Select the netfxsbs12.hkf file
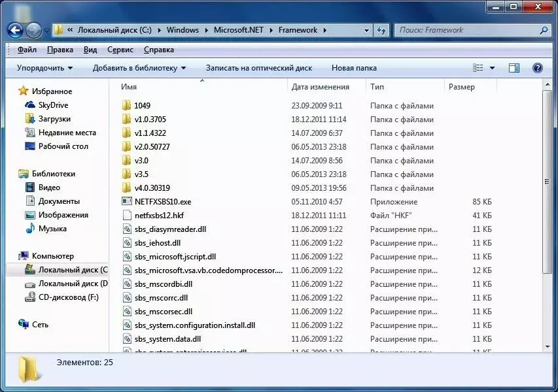 [153, 216]
